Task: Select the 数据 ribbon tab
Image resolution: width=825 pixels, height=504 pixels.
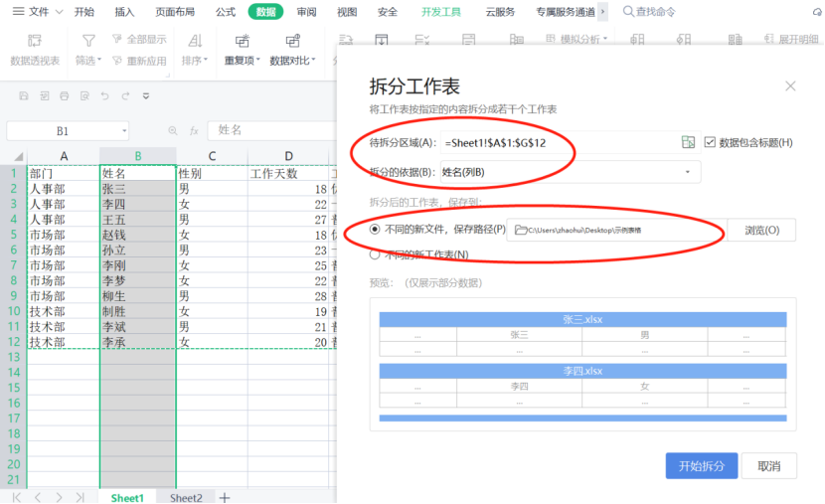Action: coord(265,12)
